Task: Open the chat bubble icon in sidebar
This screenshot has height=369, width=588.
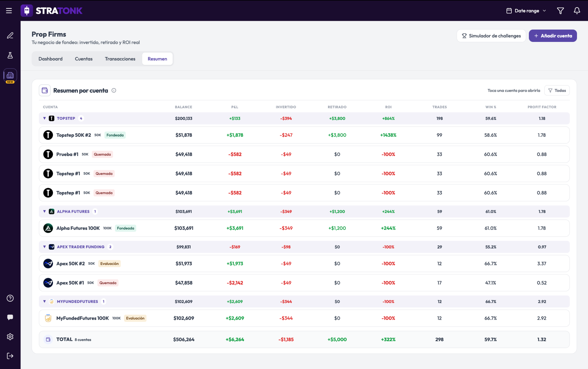Action: click(10, 317)
